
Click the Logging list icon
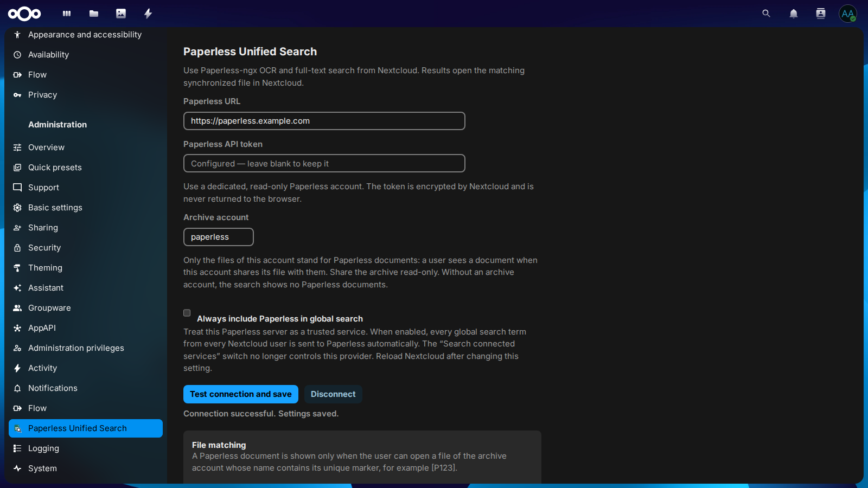coord(17,448)
